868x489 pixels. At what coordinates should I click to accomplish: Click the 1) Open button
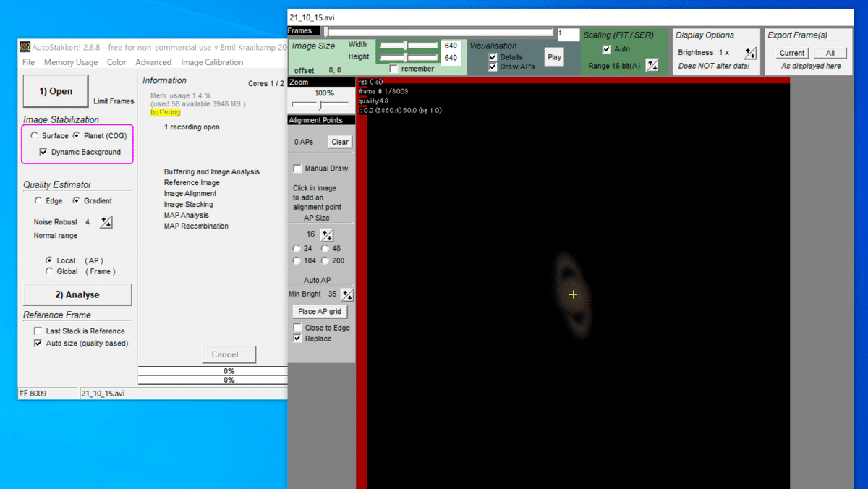point(56,91)
